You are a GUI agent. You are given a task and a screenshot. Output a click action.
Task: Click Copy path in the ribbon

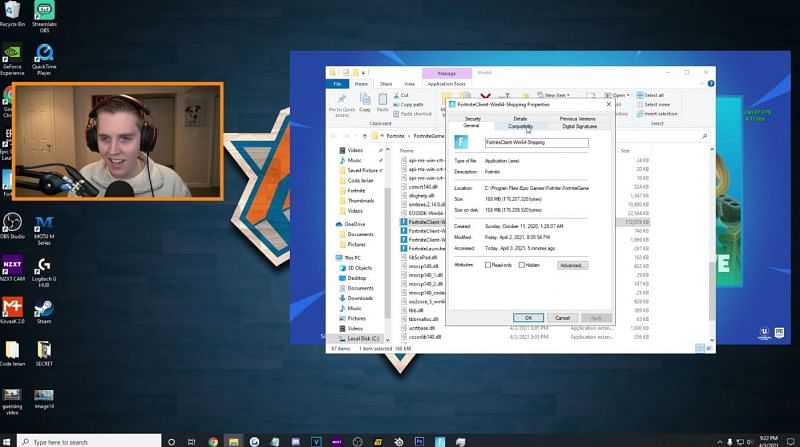[x=408, y=105]
